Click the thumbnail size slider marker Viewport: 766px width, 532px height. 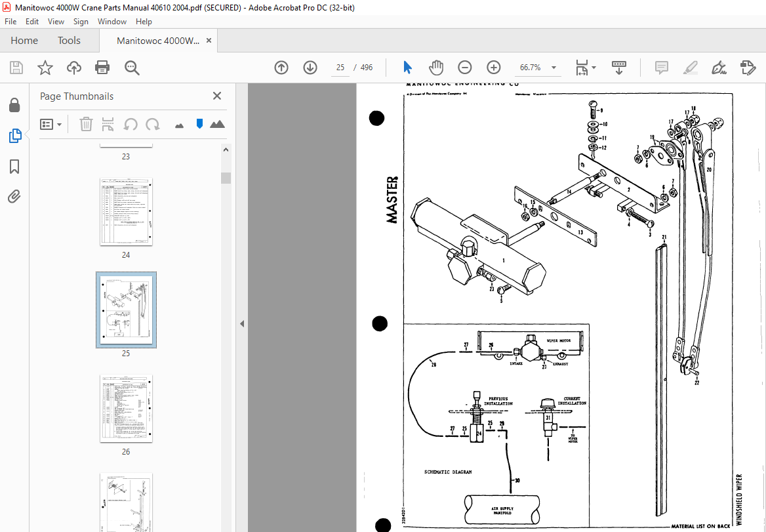199,123
